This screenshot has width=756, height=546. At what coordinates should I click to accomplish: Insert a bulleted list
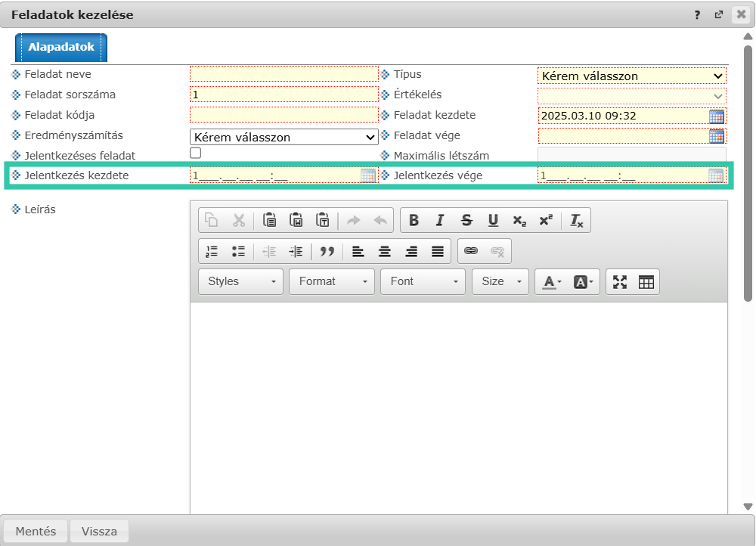pyautogui.click(x=238, y=251)
